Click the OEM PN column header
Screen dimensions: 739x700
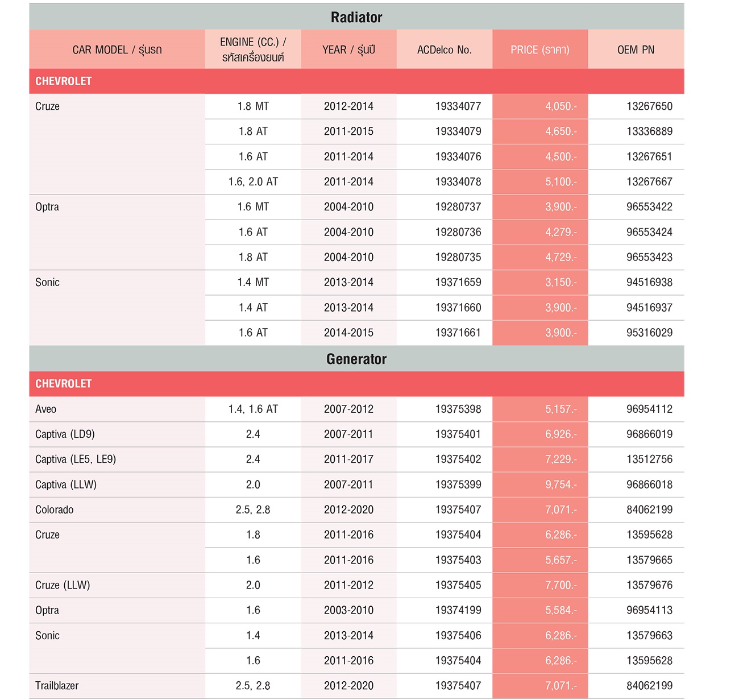point(636,49)
